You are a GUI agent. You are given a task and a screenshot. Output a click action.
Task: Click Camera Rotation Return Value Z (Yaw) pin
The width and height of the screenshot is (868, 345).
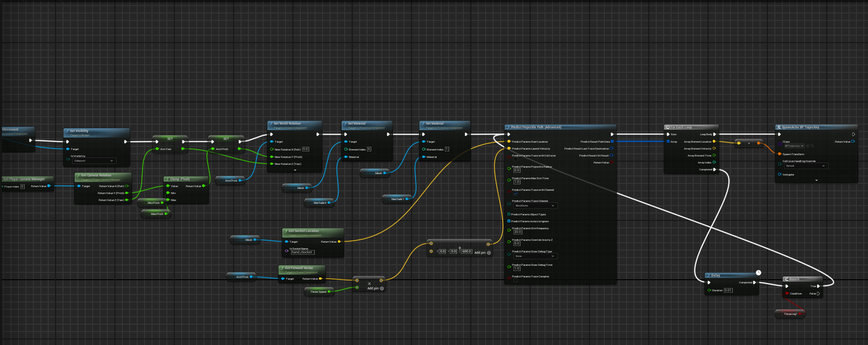coord(127,200)
